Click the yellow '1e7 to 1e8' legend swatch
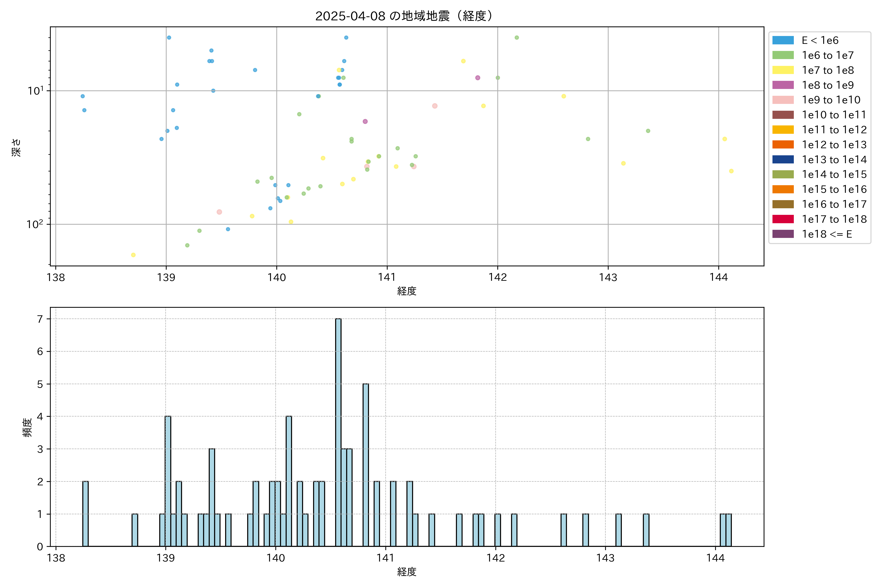The height and width of the screenshot is (588, 882). 783,70
